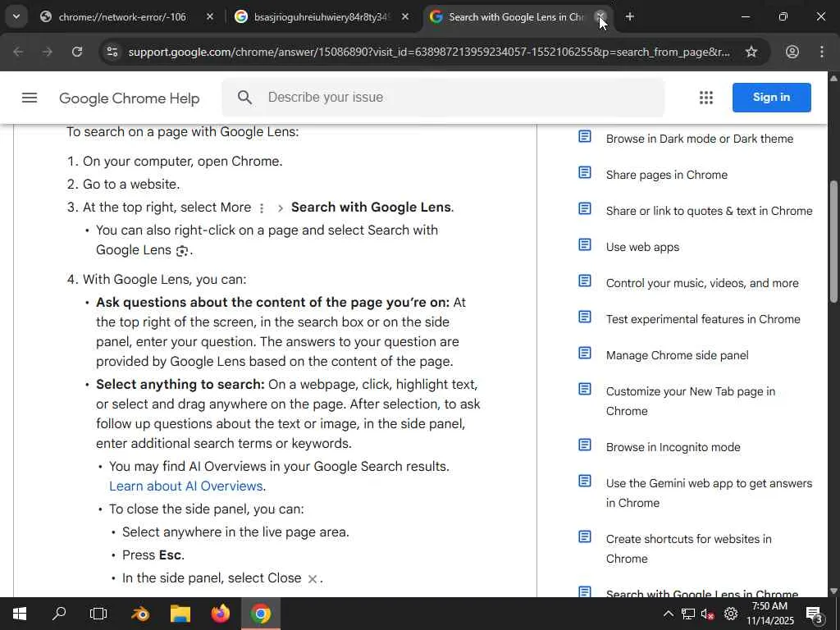Click the Learn about AI Overviews link

pyautogui.click(x=186, y=486)
